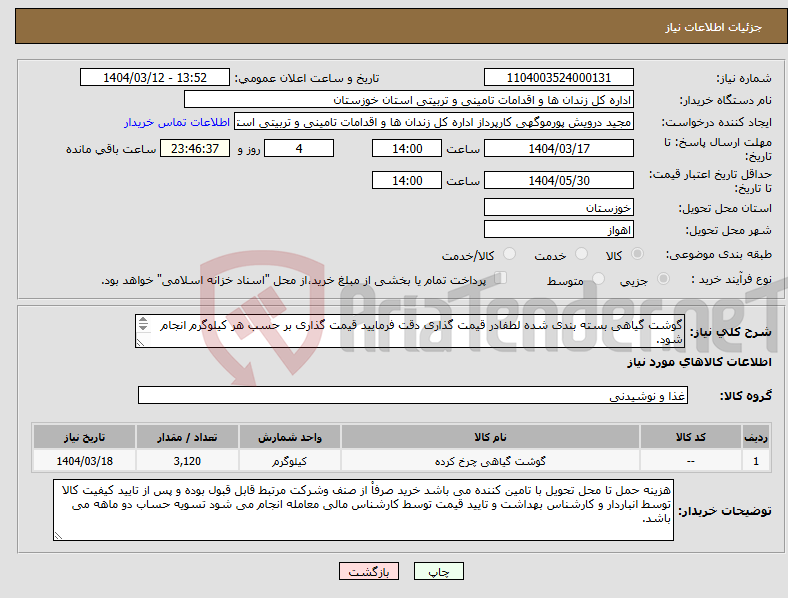788x598 pixels.
Task: Click the request creator name field
Action: (x=434, y=122)
